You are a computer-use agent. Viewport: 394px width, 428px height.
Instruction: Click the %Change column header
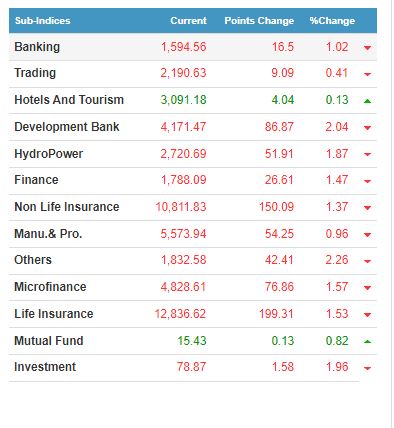pyautogui.click(x=332, y=21)
